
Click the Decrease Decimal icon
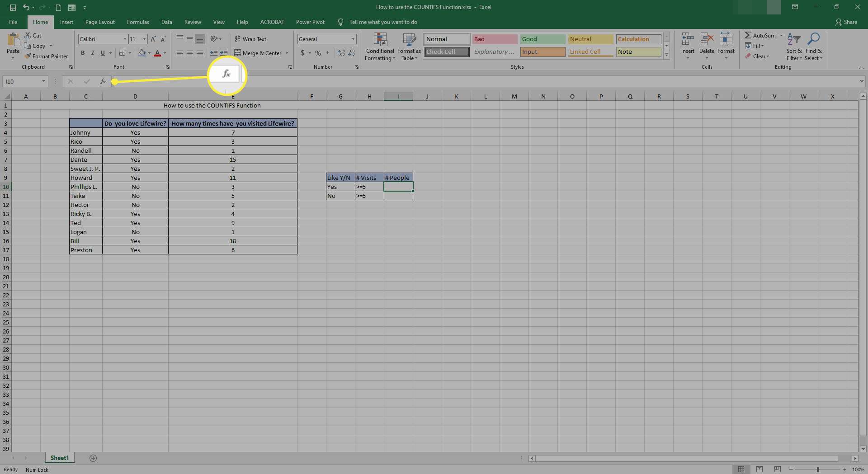351,53
